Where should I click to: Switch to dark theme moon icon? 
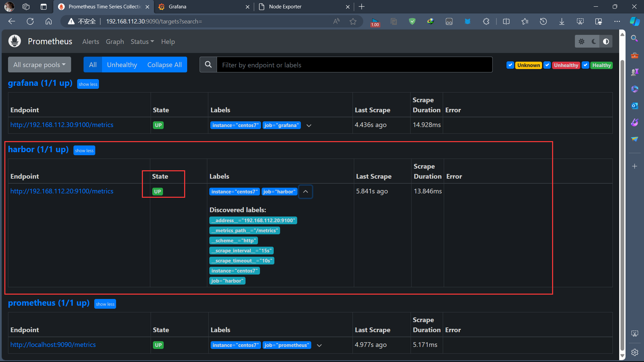[x=594, y=42]
